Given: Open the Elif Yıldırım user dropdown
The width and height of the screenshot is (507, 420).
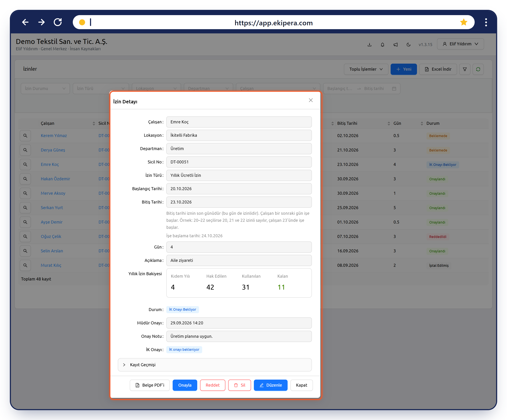Looking at the screenshot, I should point(460,44).
